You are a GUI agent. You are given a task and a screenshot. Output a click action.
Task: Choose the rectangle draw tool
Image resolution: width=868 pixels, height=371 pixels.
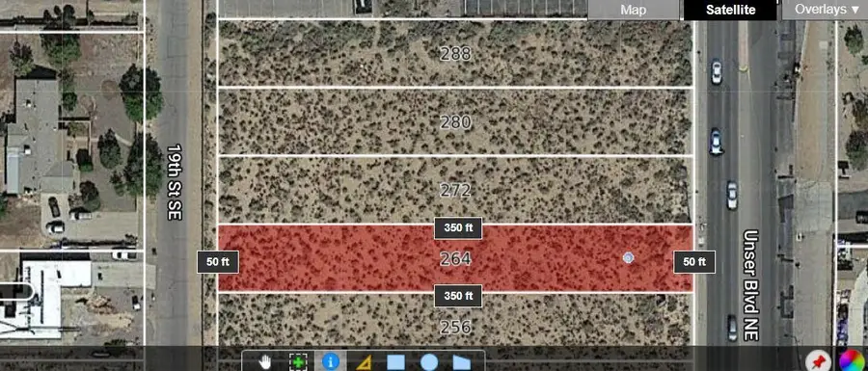[x=395, y=362]
